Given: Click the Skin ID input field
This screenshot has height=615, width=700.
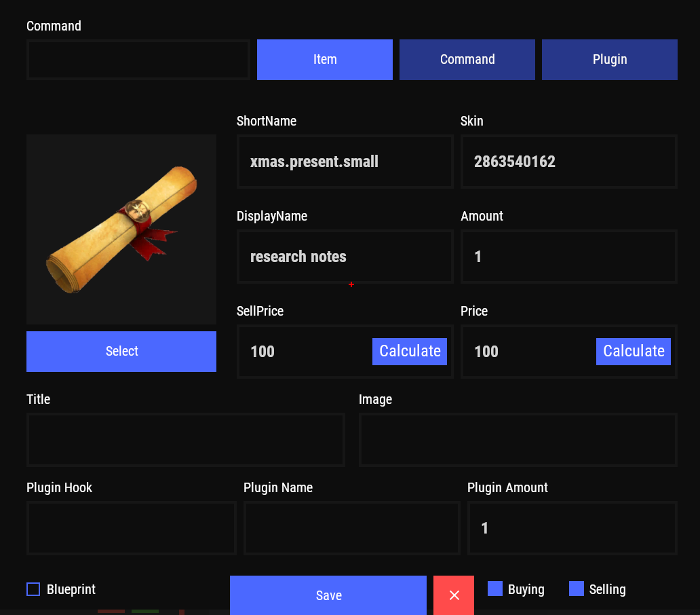Looking at the screenshot, I should coord(569,162).
